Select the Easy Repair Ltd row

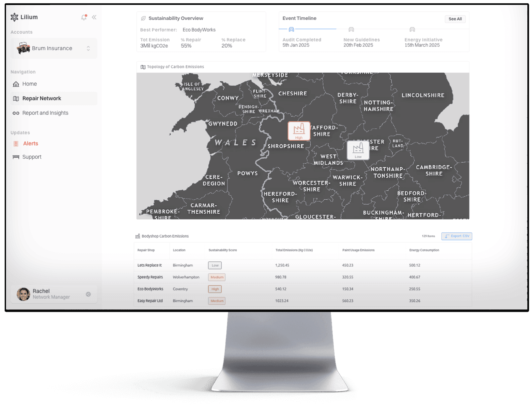[x=303, y=301]
